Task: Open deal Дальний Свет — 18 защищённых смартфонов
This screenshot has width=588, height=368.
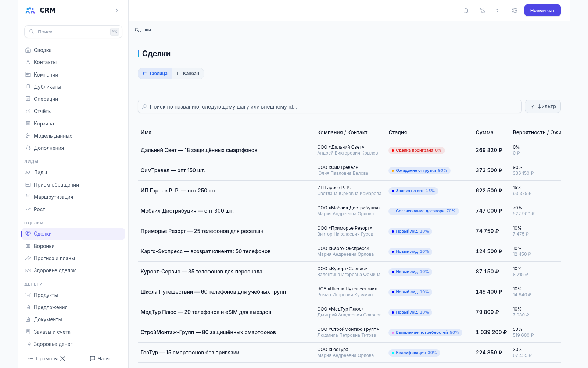Action: click(x=199, y=150)
